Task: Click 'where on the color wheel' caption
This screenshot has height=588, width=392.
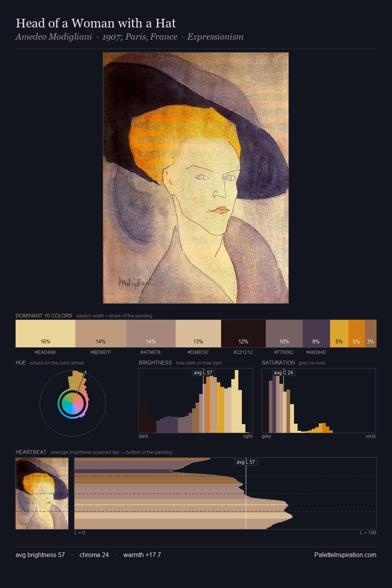Action: point(57,363)
